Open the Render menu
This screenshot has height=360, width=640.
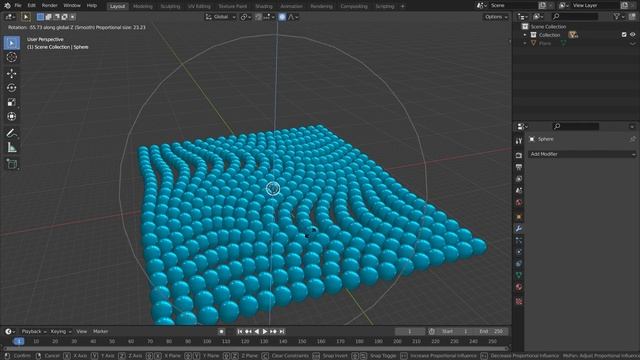[49, 6]
